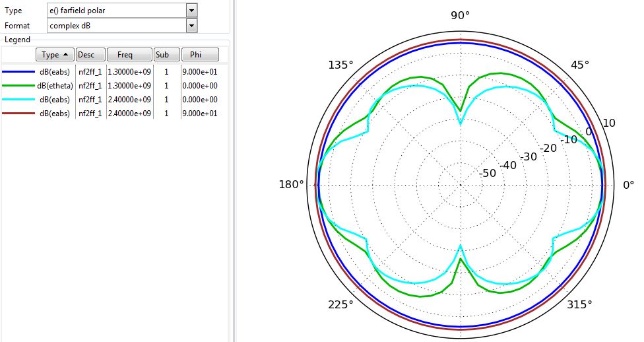The height and width of the screenshot is (342, 644).
Task: Click the -50 radial axis label
Action: click(487, 173)
